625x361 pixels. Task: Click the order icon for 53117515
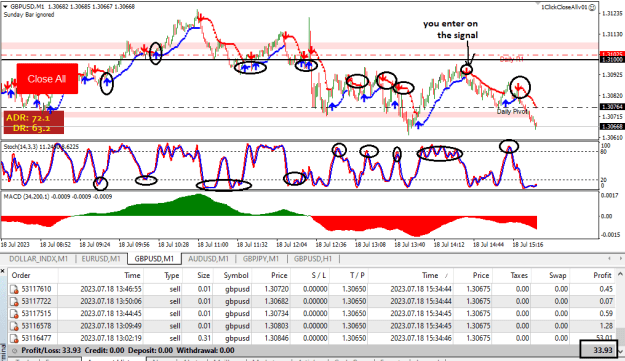click(14, 314)
